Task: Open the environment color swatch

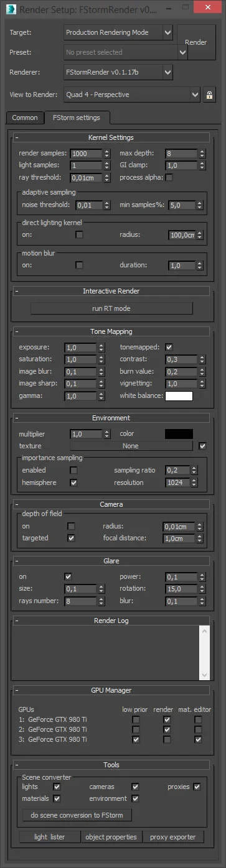Action: (179, 433)
